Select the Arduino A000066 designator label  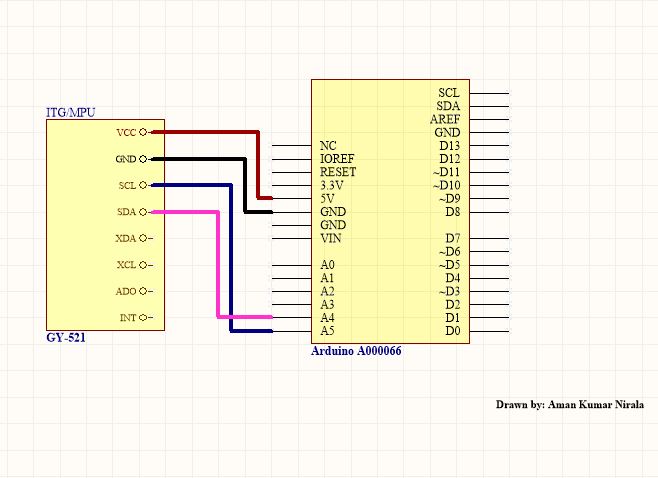pyautogui.click(x=356, y=351)
